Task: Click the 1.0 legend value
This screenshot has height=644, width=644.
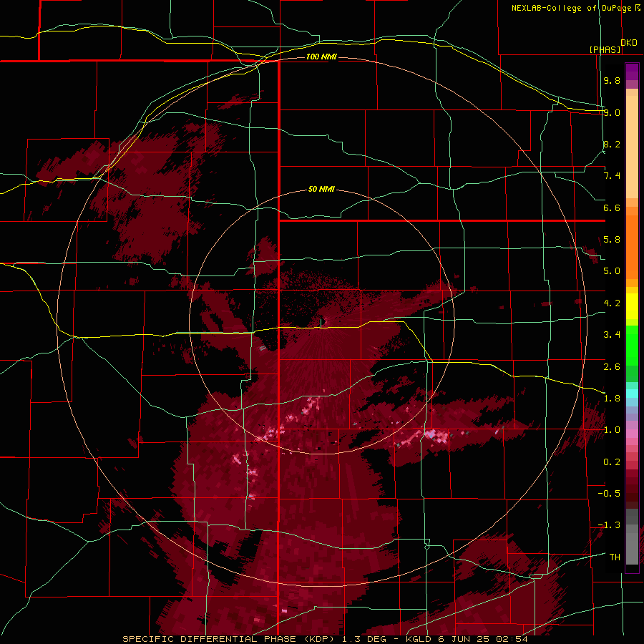Action: [612, 430]
